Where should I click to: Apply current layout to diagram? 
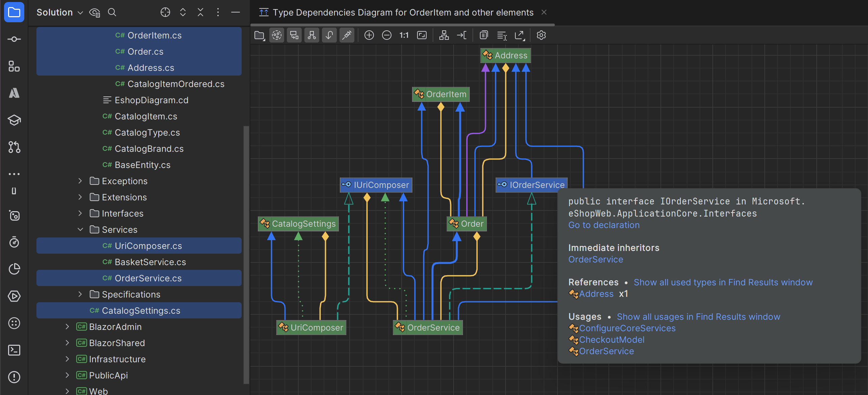coord(444,35)
